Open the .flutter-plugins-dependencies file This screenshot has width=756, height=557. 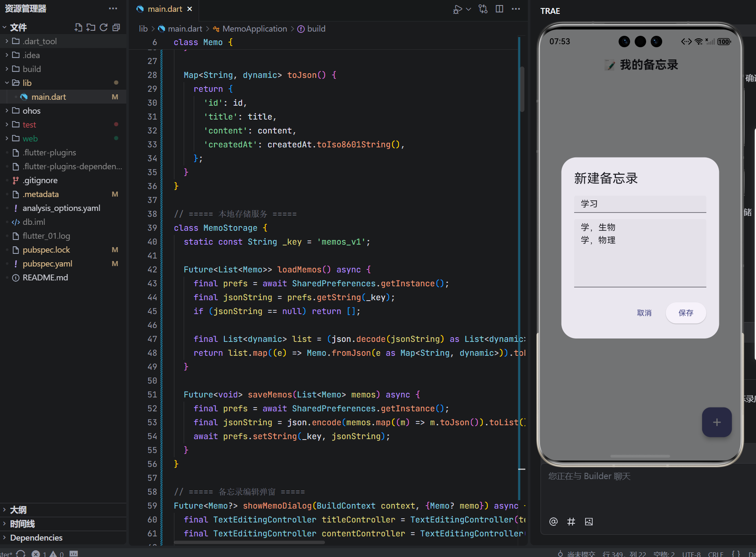pos(63,166)
